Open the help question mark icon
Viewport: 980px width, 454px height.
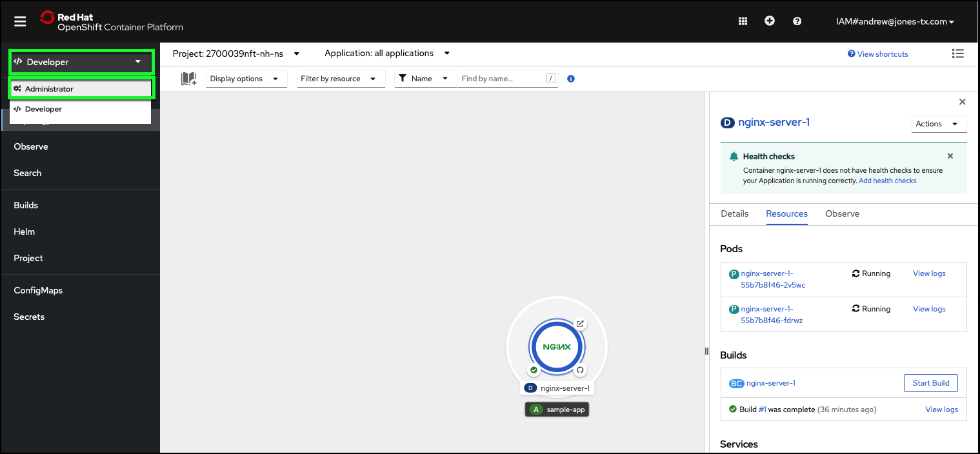coord(797,21)
